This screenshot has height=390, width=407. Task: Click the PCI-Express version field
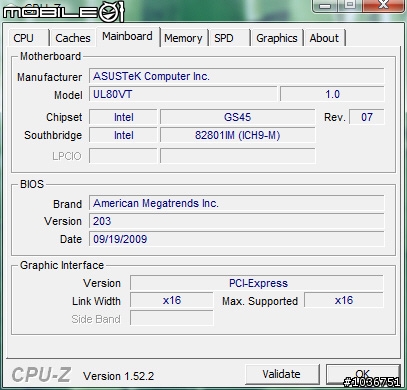(x=257, y=283)
